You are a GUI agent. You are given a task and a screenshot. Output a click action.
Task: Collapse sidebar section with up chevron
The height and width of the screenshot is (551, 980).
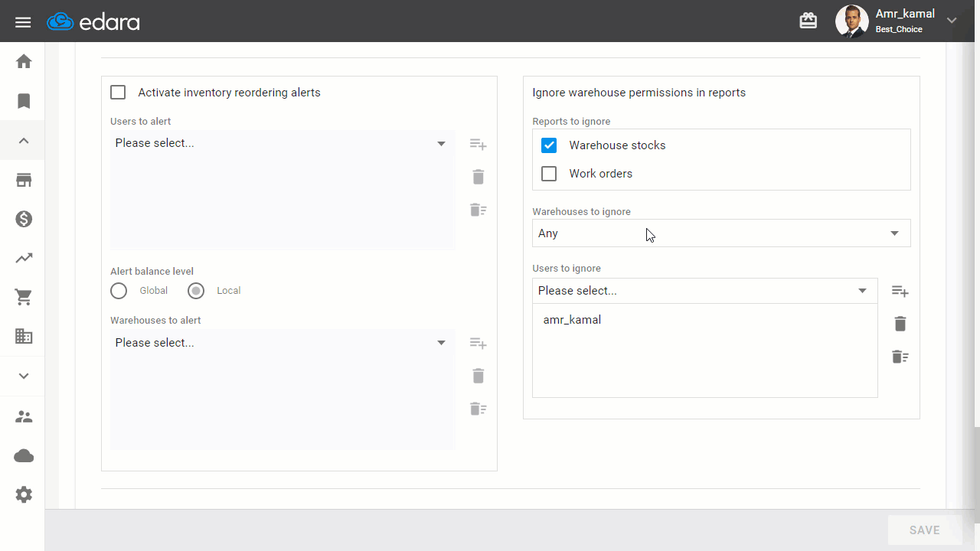(24, 141)
